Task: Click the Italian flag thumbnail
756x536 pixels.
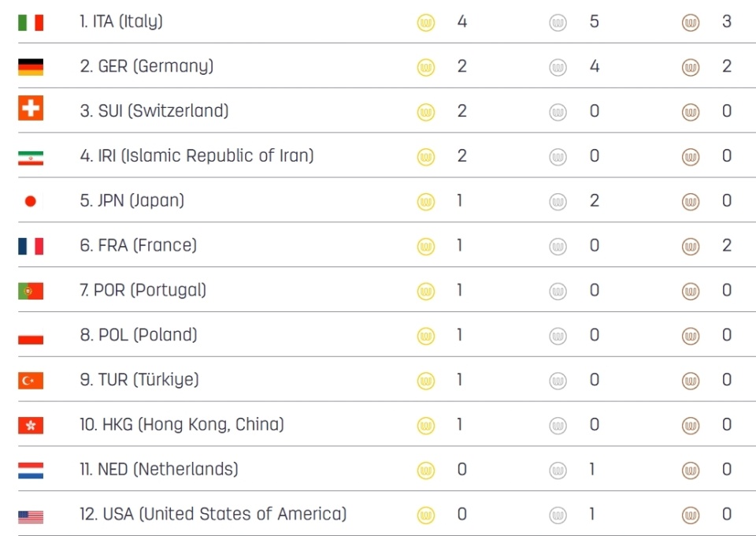Action: 31,22
